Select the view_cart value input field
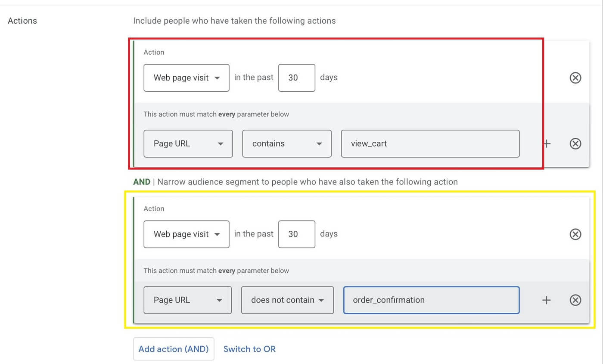The image size is (603, 364). (x=430, y=143)
